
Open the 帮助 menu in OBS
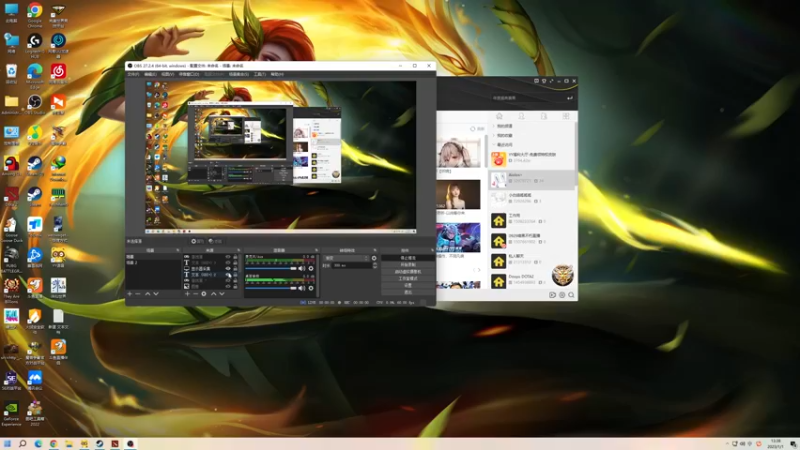(277, 74)
